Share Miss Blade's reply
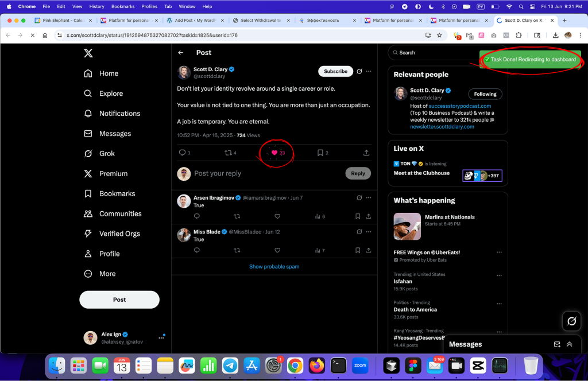 [369, 250]
